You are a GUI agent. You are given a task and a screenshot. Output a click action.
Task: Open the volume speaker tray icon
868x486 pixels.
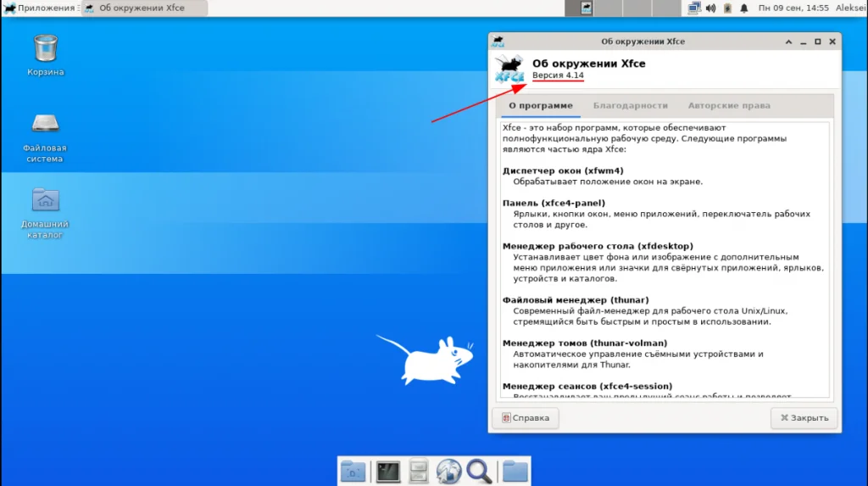[711, 8]
